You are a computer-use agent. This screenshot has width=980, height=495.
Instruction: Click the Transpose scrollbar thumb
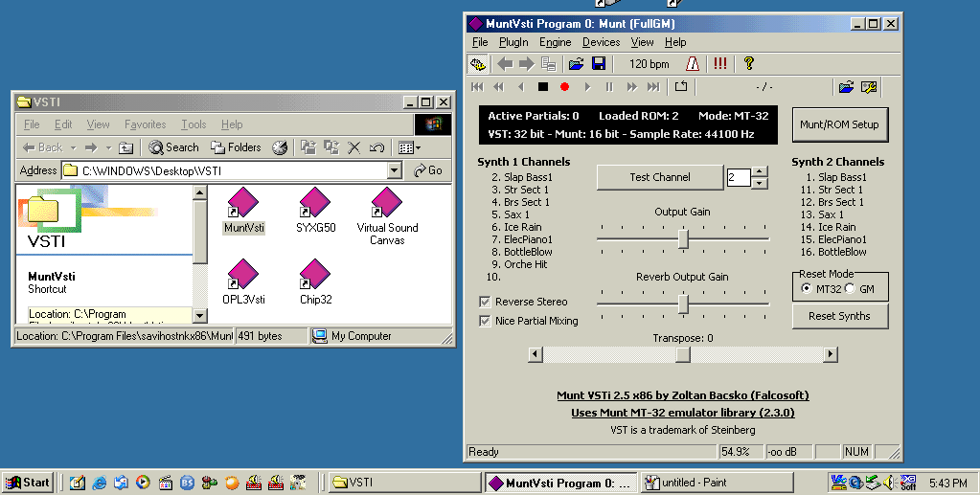(682, 354)
